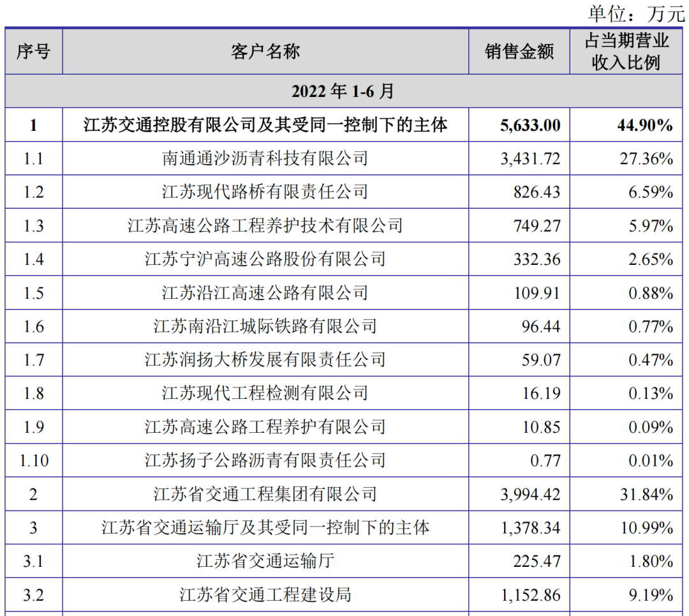
Task: Click the 序号 column header
Action: pos(33,52)
